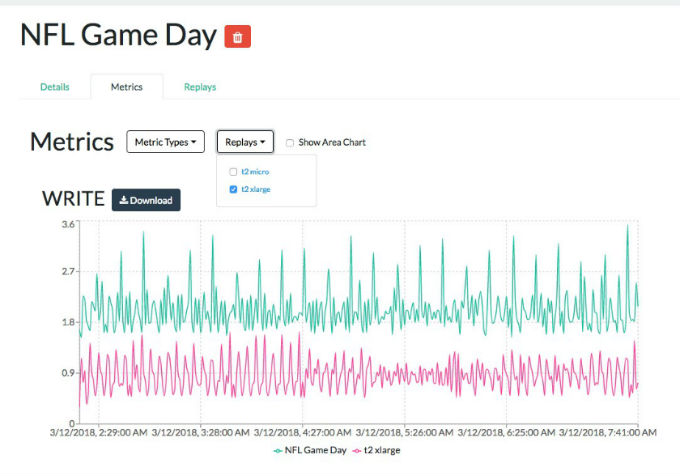Click the 1.8 y-axis value
The width and height of the screenshot is (680, 476).
click(x=68, y=322)
